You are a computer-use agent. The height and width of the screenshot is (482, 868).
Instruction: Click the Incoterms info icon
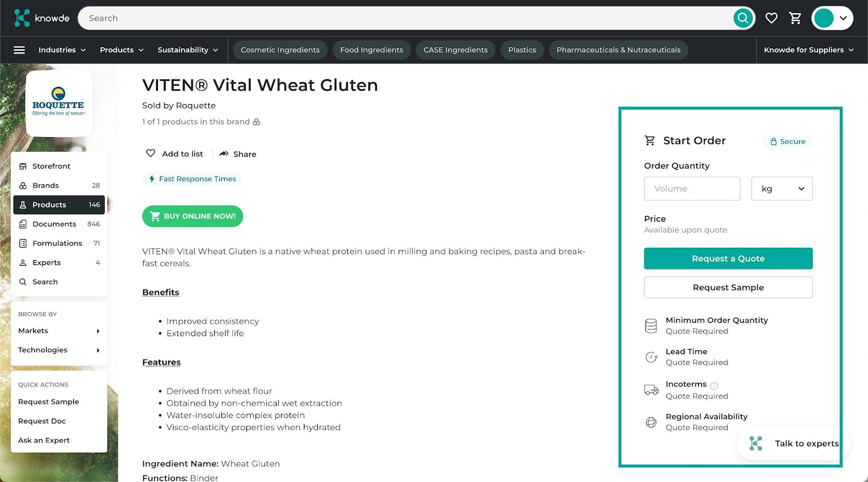pyautogui.click(x=714, y=386)
